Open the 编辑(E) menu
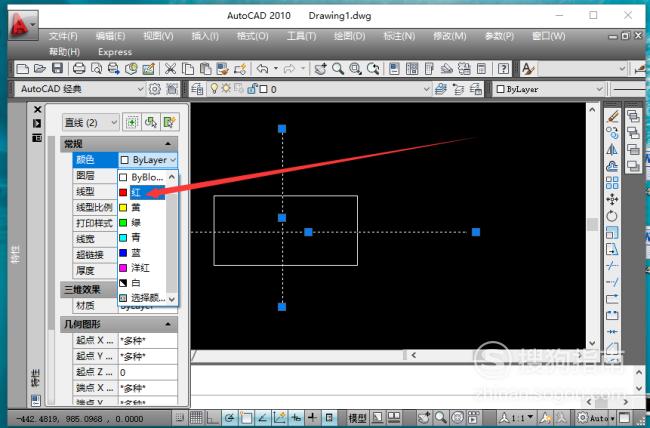 [x=110, y=36]
